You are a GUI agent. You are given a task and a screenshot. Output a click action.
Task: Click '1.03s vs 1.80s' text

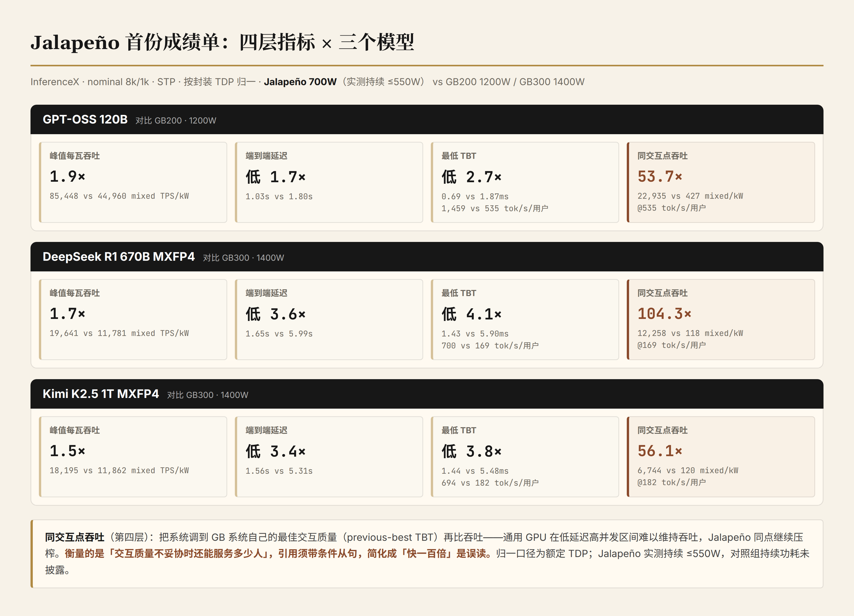pyautogui.click(x=279, y=196)
